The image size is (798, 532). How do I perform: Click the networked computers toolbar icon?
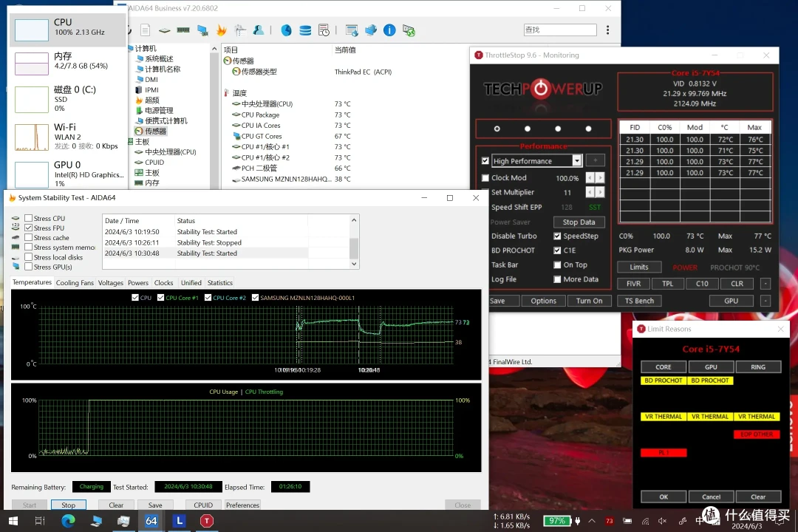[371, 30]
